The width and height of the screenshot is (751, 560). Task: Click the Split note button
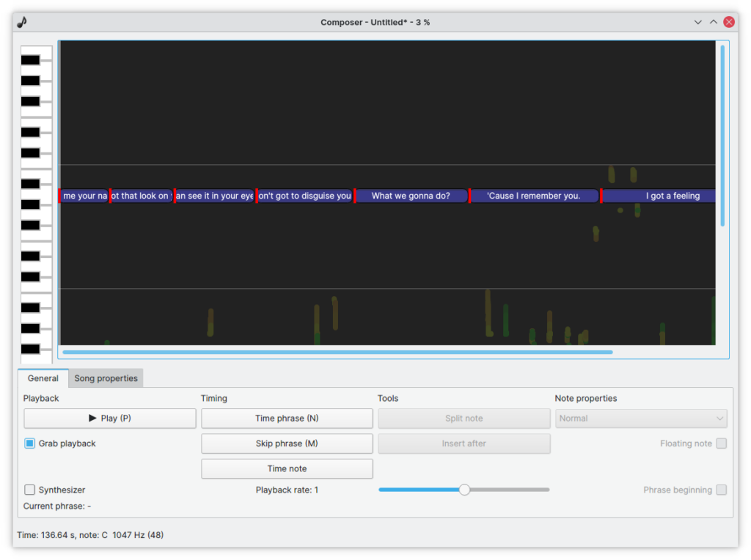[x=464, y=419]
